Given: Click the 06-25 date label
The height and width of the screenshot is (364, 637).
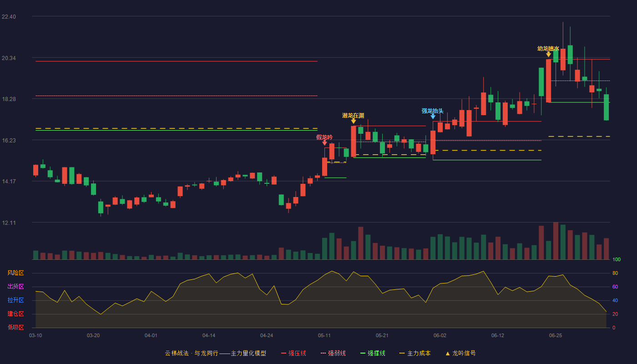Looking at the screenshot, I should [556, 335].
